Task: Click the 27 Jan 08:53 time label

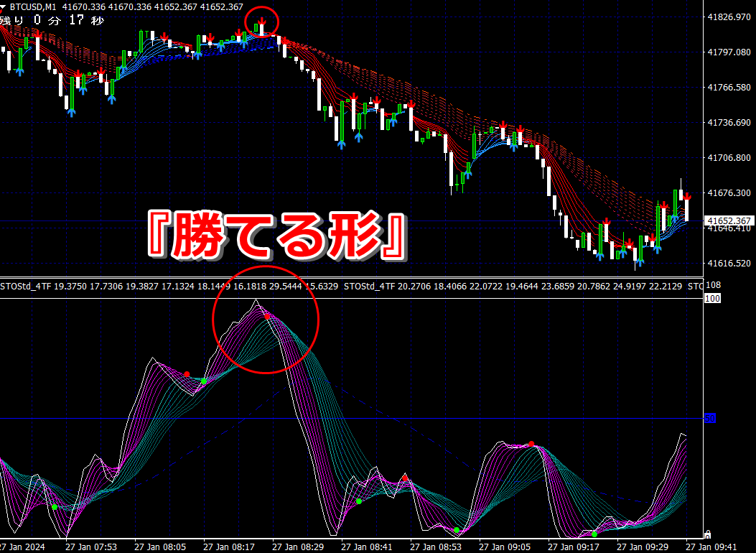Action: point(436,547)
